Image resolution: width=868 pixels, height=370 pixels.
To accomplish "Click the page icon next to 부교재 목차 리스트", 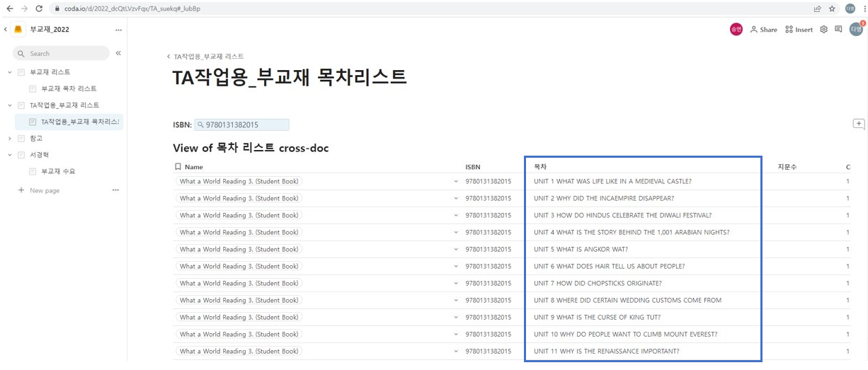I will 33,88.
